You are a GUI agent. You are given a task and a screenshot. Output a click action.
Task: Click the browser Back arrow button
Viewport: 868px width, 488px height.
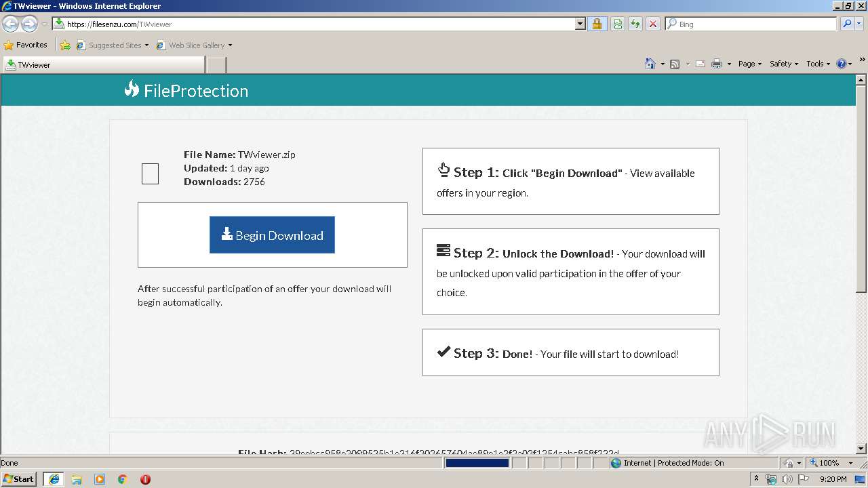tap(10, 24)
